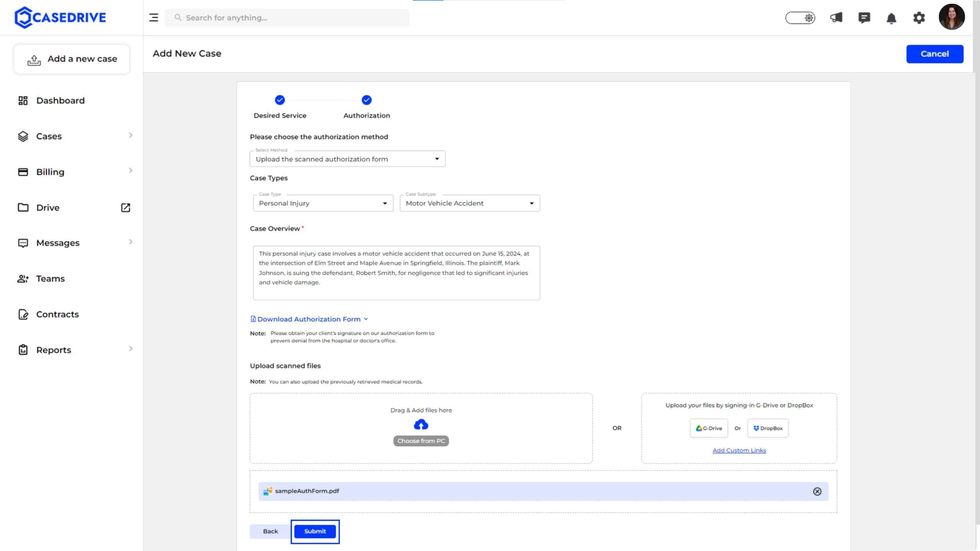This screenshot has height=551, width=980.
Task: Open Teams in sidebar
Action: coord(50,279)
